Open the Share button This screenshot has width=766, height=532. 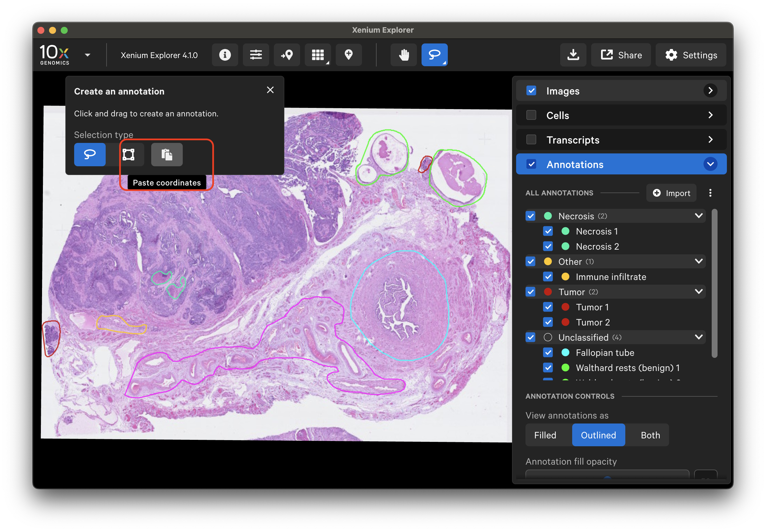pyautogui.click(x=621, y=55)
